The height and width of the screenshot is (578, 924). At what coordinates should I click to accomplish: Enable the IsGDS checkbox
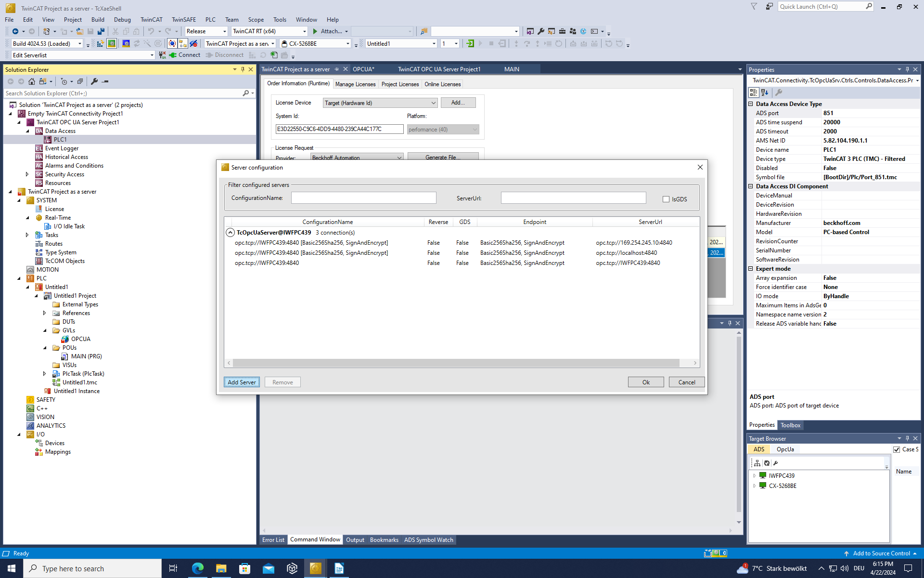point(666,199)
